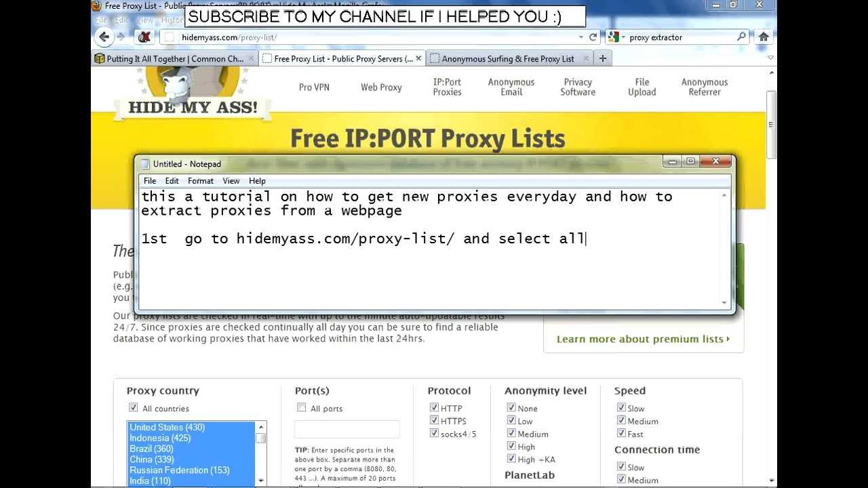The height and width of the screenshot is (488, 868).
Task: Check the All ports checkbox
Action: click(301, 407)
